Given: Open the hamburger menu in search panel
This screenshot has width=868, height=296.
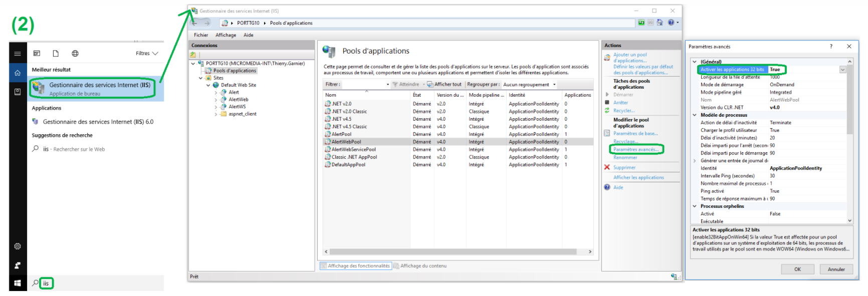Looking at the screenshot, I should 18,54.
